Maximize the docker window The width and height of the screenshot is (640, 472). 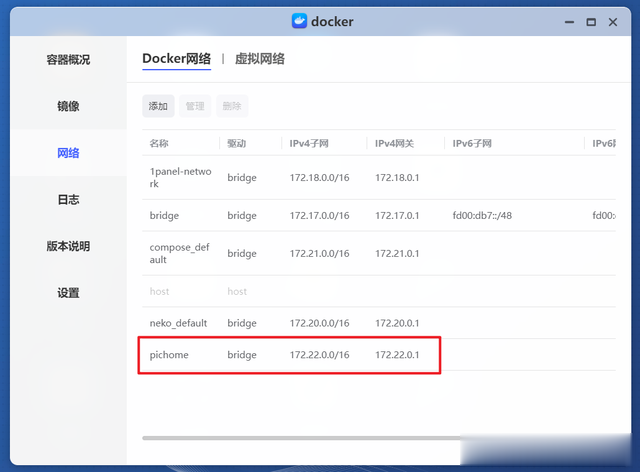pyautogui.click(x=591, y=22)
